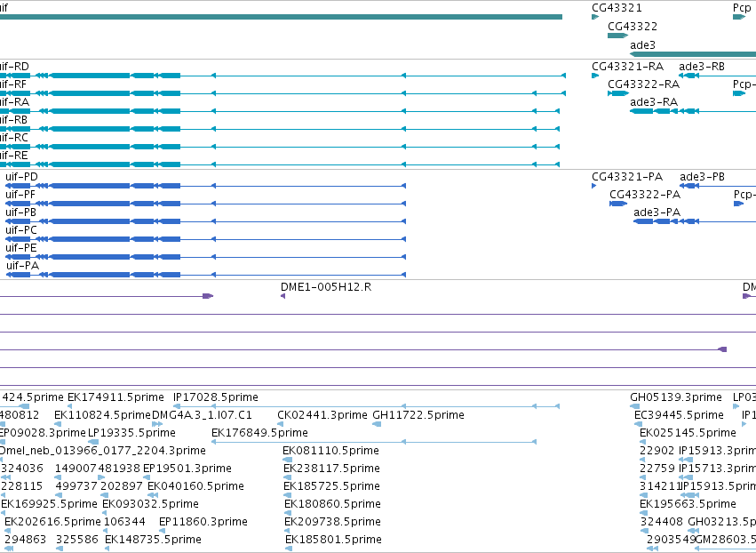
Task: Click the uif-RF transcript label
Action: 13,84
